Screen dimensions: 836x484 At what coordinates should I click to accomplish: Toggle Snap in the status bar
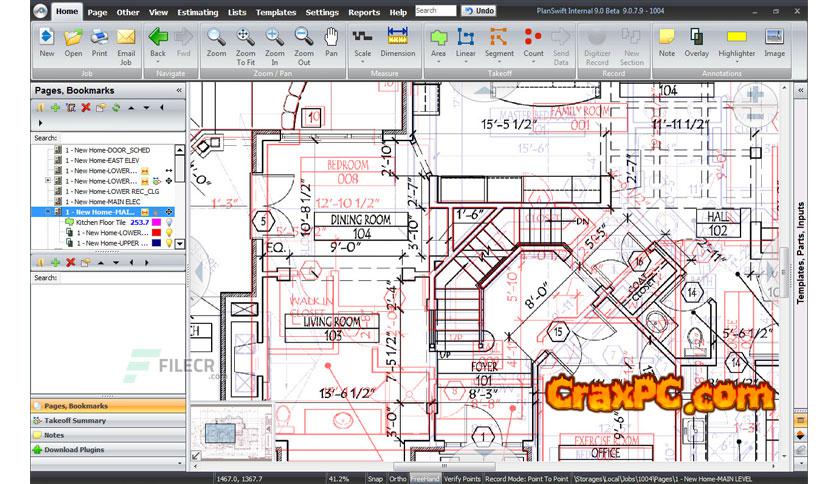[x=374, y=478]
